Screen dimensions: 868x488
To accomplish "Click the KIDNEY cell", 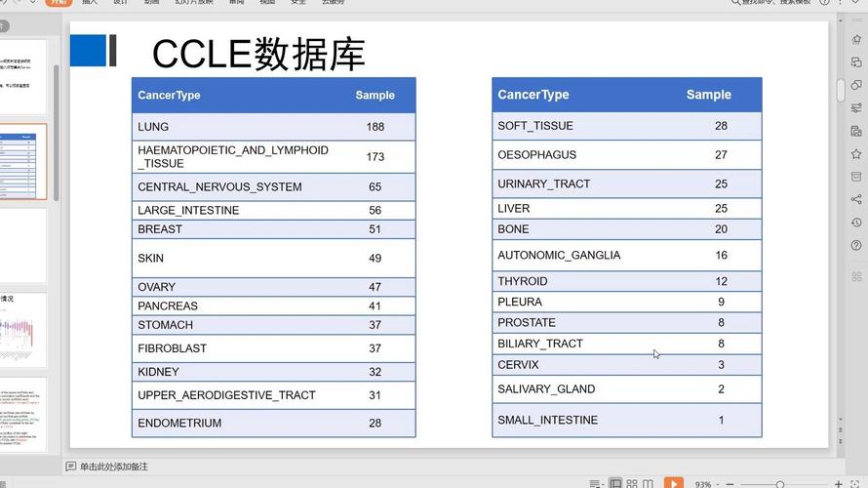I will 158,372.
